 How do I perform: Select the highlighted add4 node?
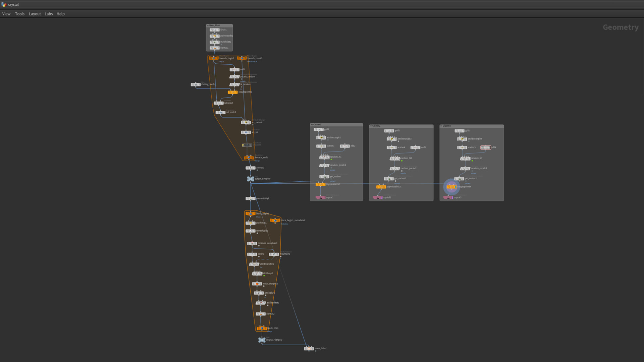click(485, 147)
